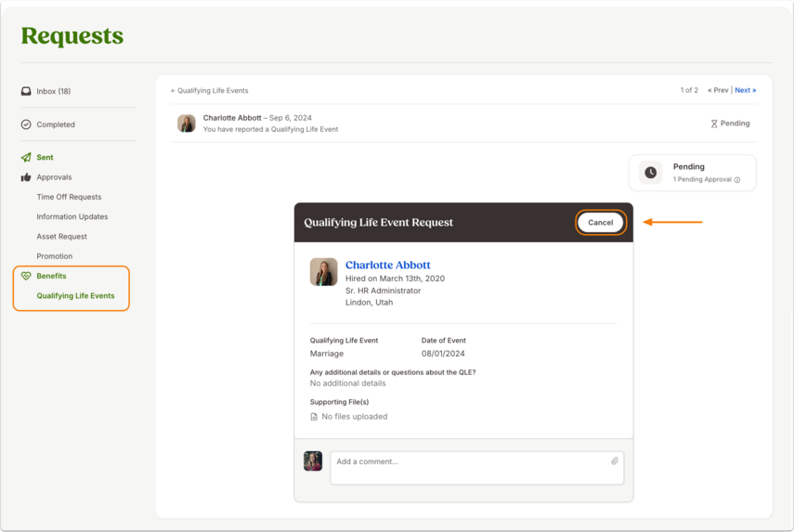Click the attachment paperclip in comment box

point(614,461)
